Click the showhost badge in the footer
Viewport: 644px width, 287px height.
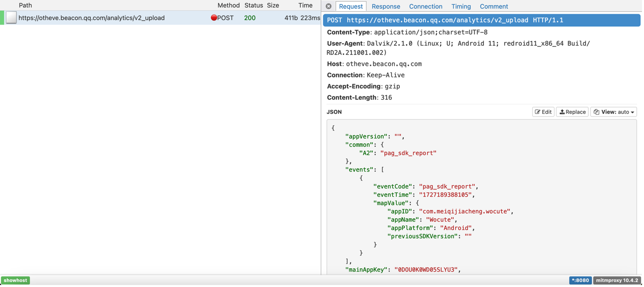(16, 280)
